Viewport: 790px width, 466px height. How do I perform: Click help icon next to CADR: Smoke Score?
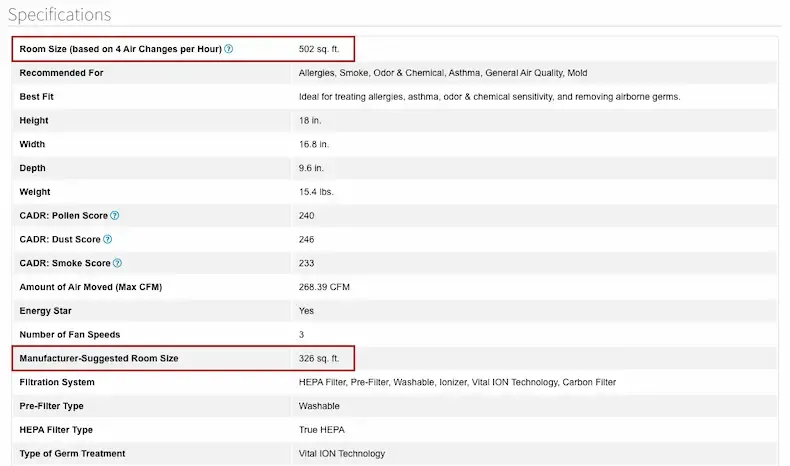tap(117, 263)
